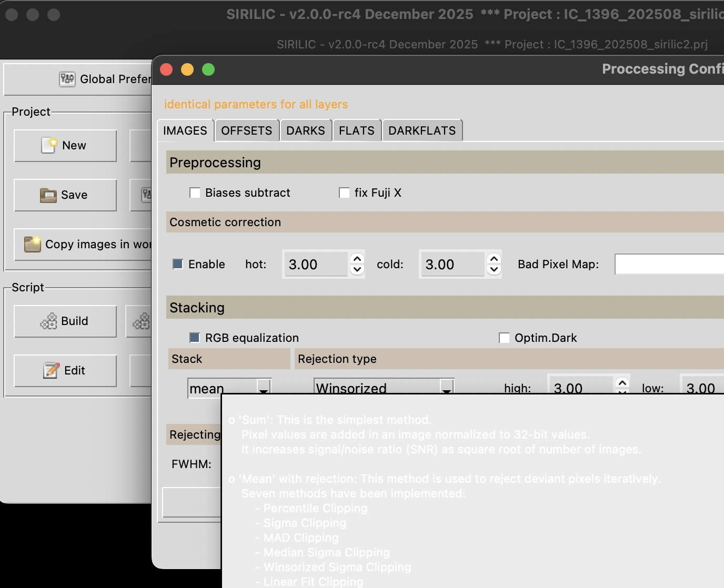The height and width of the screenshot is (588, 724).
Task: Click the Edit script notepad icon
Action: pos(51,370)
